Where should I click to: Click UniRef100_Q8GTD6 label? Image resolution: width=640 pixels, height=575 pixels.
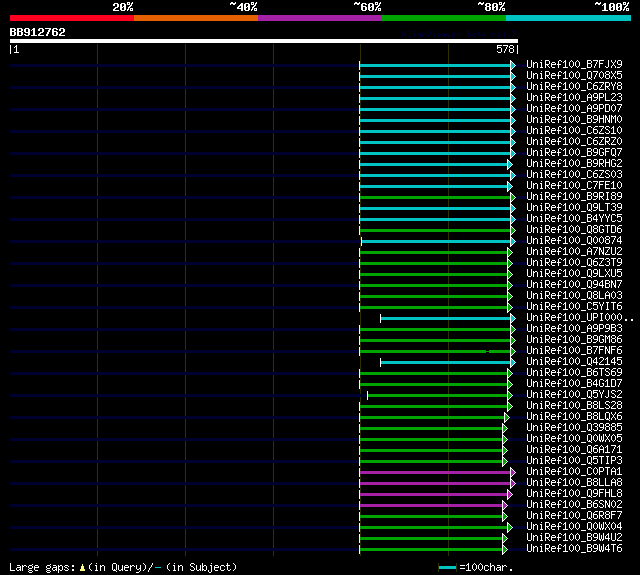click(574, 230)
